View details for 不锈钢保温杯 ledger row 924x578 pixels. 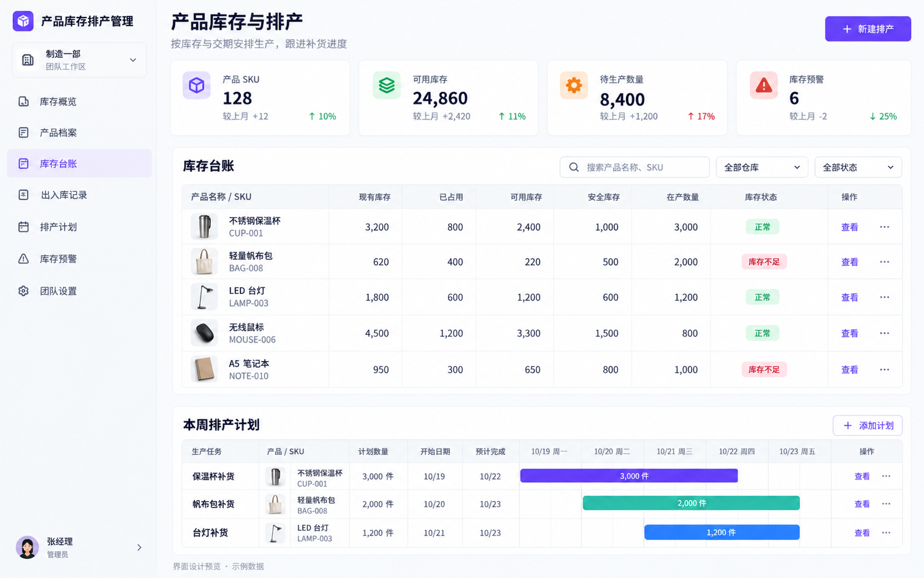(x=849, y=227)
